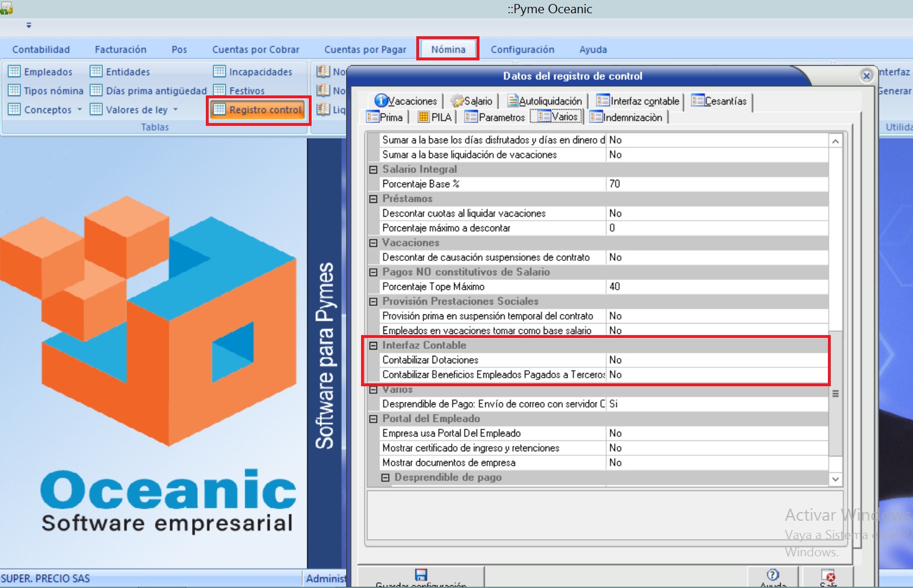The image size is (913, 588).
Task: Open Cuentas por Pagar tab
Action: (x=365, y=49)
